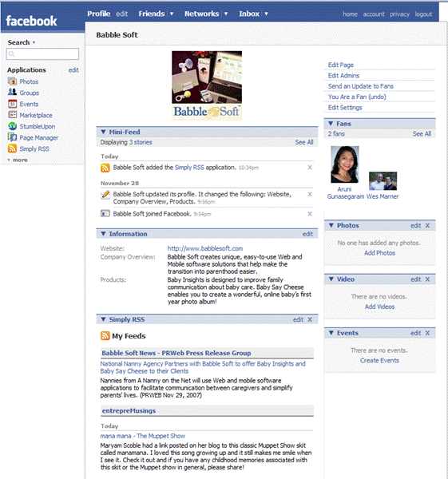Click Add Videos link
448x479 pixels.
point(379,307)
